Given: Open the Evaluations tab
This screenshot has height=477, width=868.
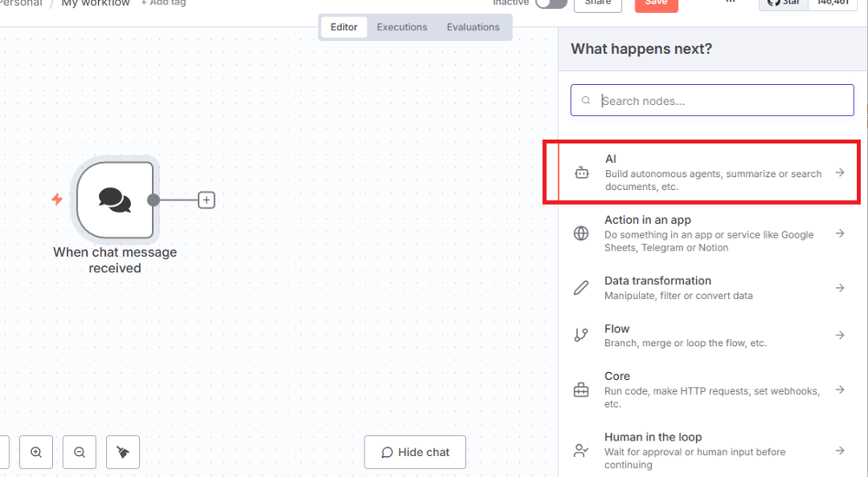Looking at the screenshot, I should pyautogui.click(x=473, y=27).
